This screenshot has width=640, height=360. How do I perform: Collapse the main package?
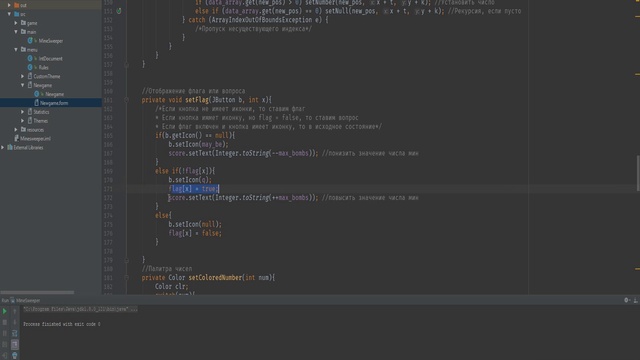point(16,32)
